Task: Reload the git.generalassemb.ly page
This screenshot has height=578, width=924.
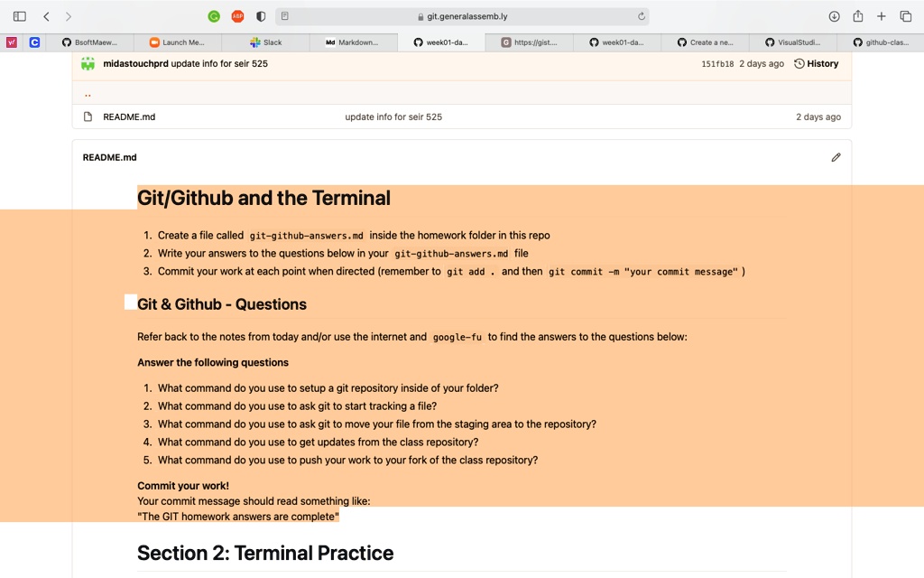Action: pos(642,16)
